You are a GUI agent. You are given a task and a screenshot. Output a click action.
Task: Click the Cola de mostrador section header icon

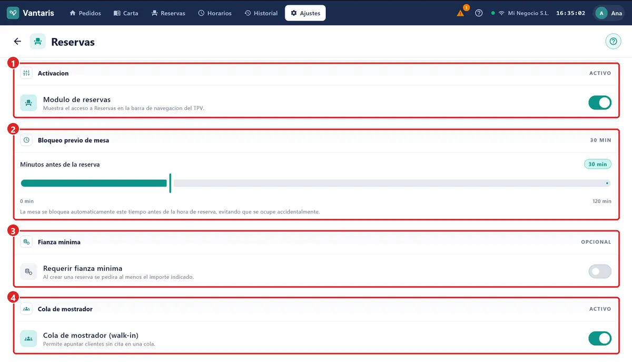tap(26, 309)
